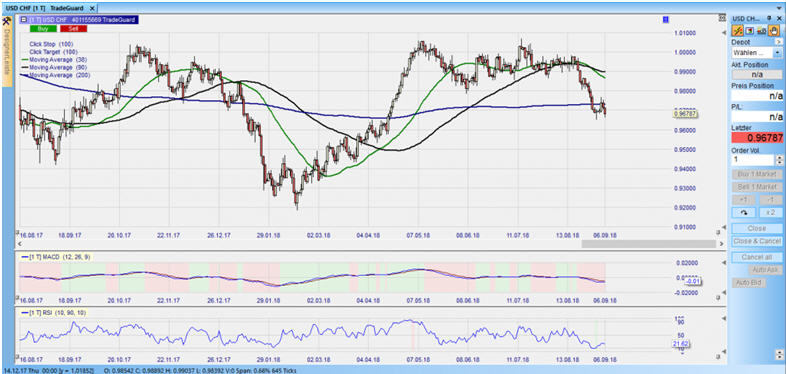Toggle the second order panel flag icon
This screenshot has height=374, width=786.
(750, 31)
